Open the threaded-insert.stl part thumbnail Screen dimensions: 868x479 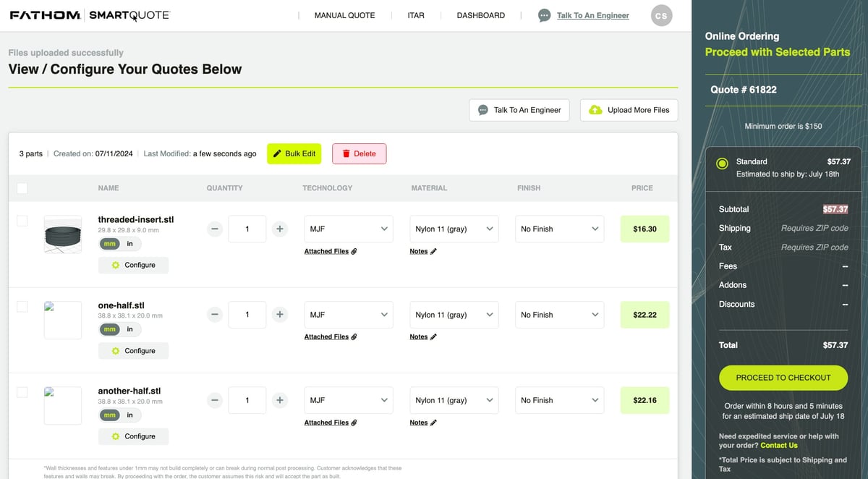click(x=63, y=234)
